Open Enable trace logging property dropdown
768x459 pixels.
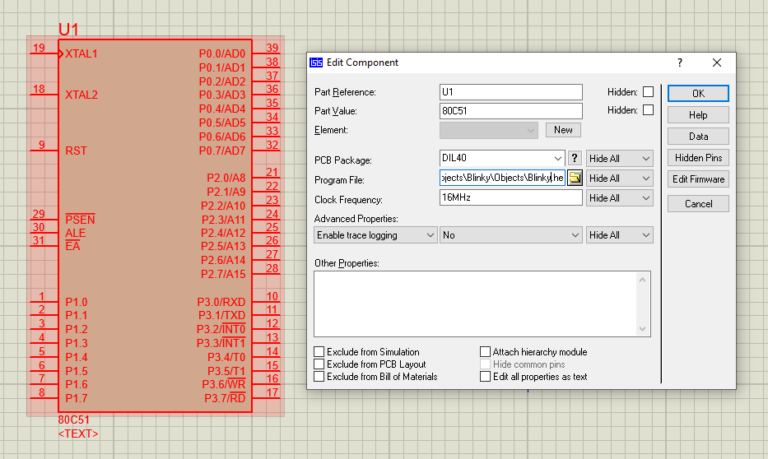375,235
